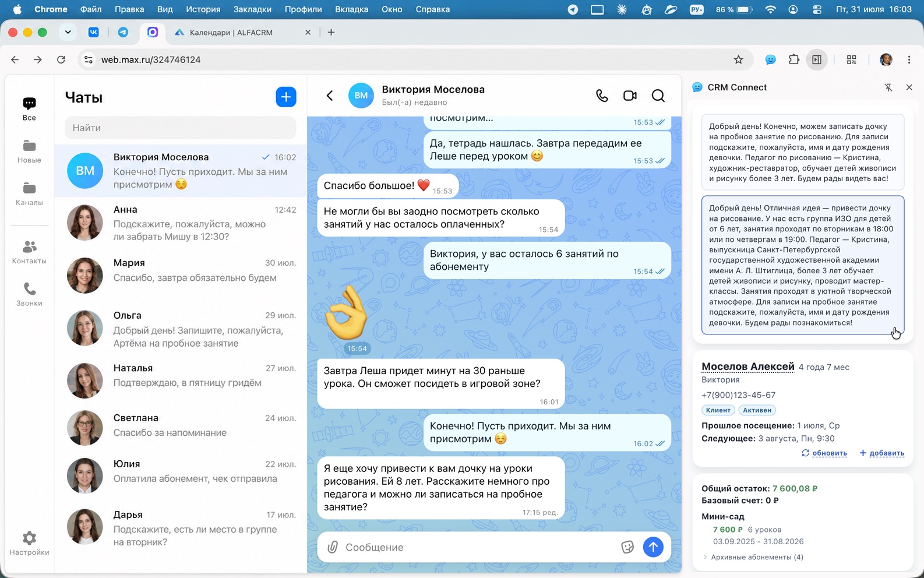Start a voice call with Виктория Моселова
This screenshot has width=924, height=578.
tap(602, 96)
